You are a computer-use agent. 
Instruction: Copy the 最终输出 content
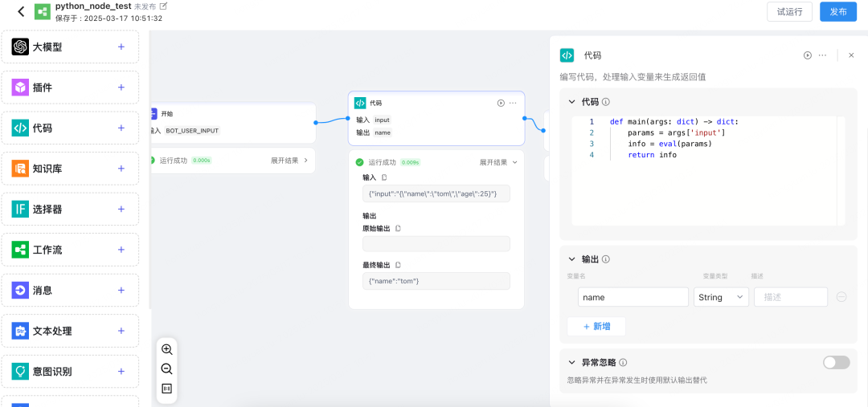(398, 265)
